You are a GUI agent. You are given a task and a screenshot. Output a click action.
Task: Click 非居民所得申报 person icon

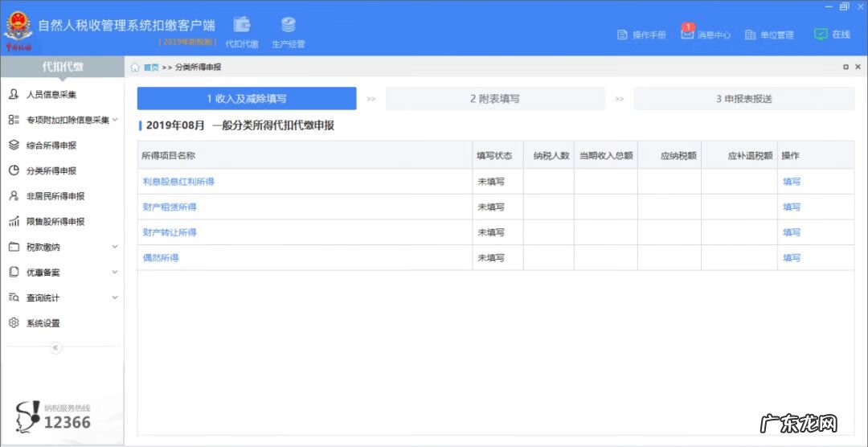point(14,196)
